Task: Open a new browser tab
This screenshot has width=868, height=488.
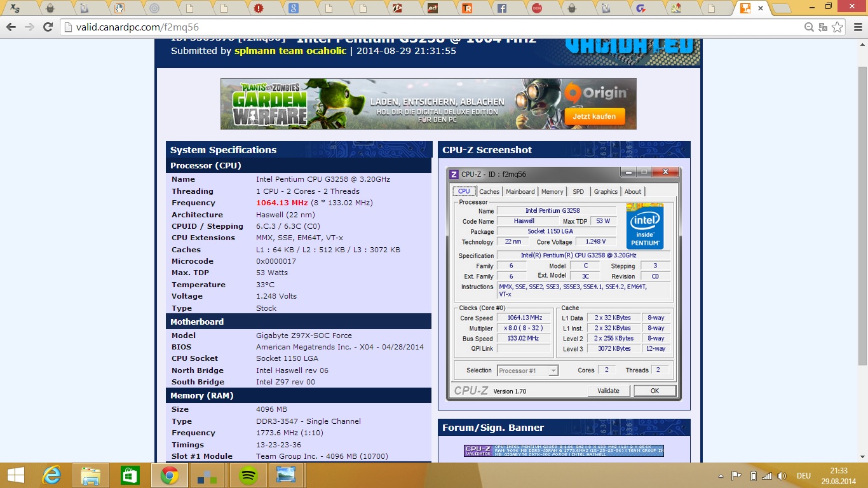Action: point(782,9)
